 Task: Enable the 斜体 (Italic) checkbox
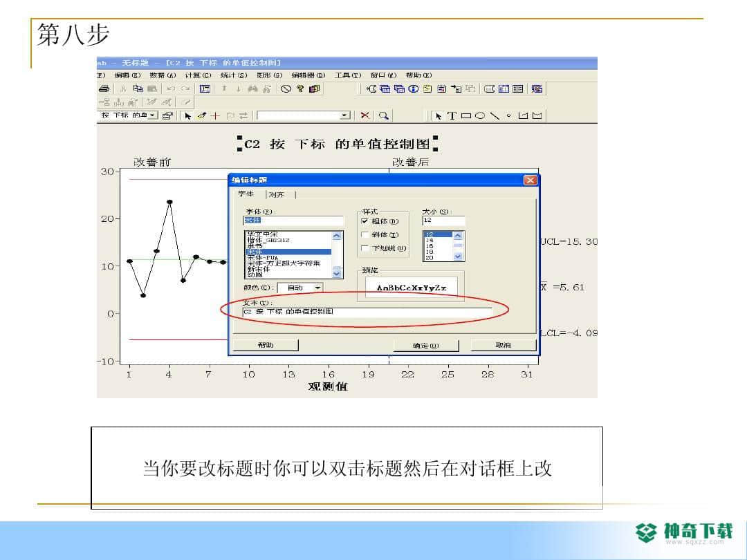coord(365,235)
